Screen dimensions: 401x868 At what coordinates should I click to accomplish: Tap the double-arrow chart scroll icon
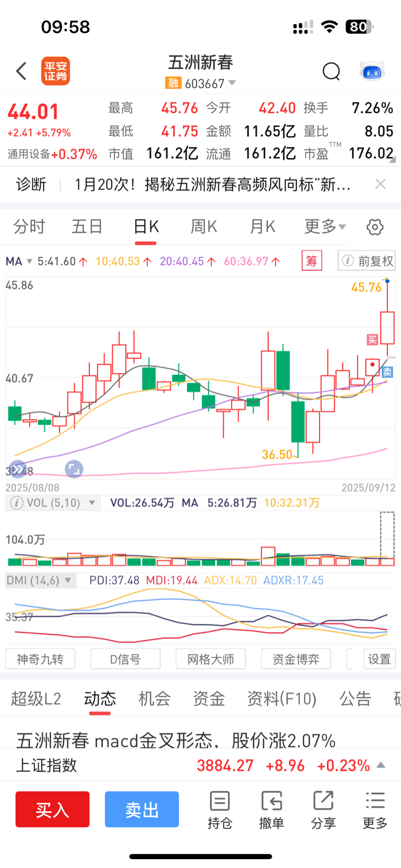pos(18,469)
